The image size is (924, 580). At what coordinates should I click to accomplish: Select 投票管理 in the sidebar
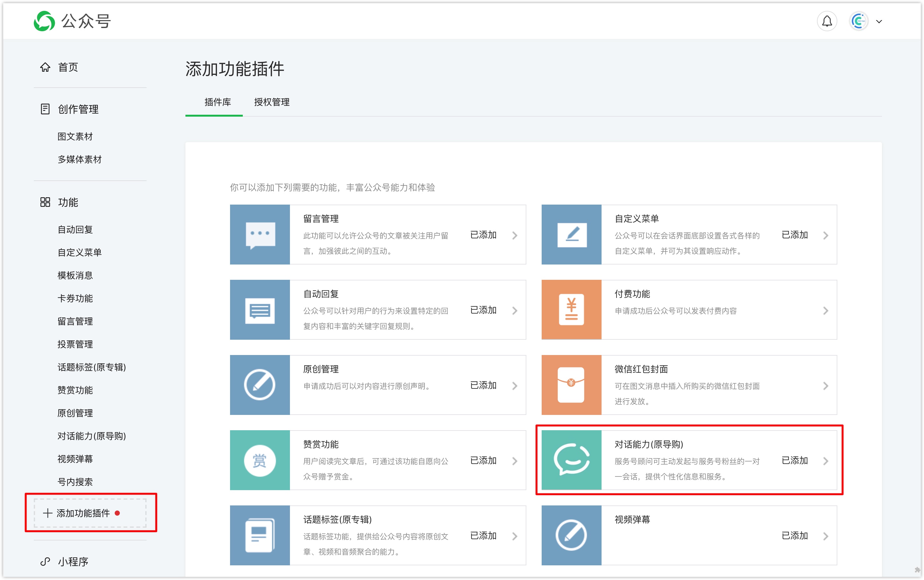[x=75, y=344]
